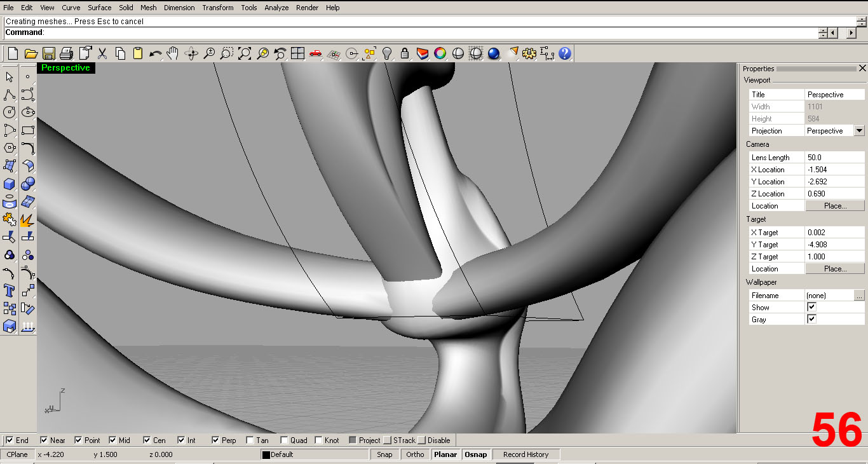Screen dimensions: 868x464
Task: Choose the Zoom Window tool
Action: pyautogui.click(x=227, y=53)
